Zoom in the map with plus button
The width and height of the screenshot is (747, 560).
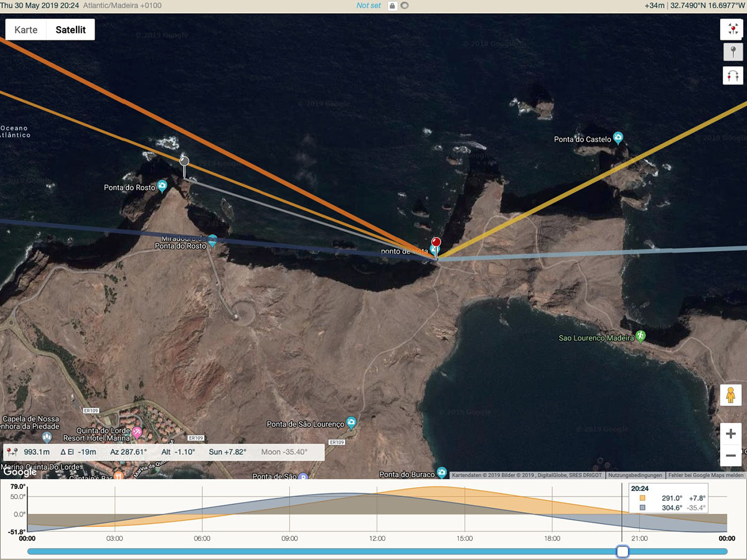(731, 434)
